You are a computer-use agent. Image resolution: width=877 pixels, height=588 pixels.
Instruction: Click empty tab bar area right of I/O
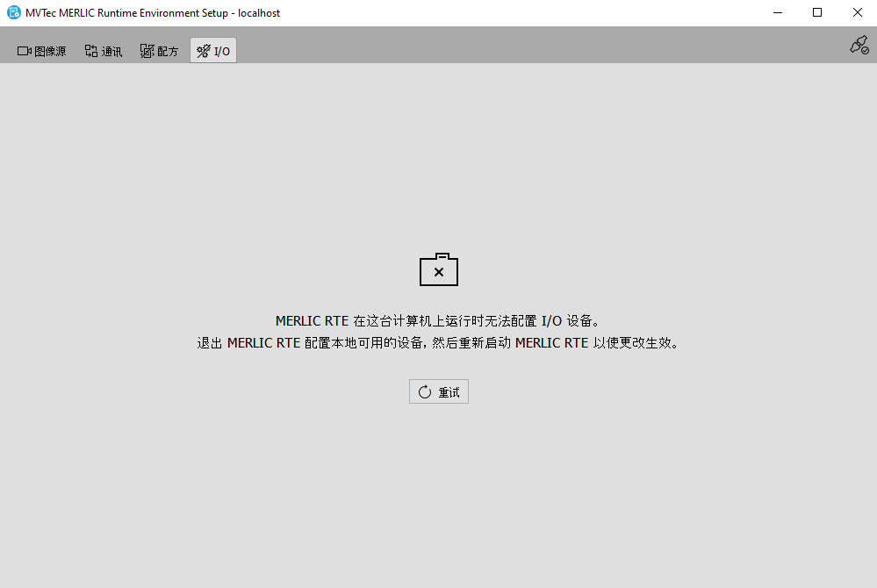(x=527, y=48)
